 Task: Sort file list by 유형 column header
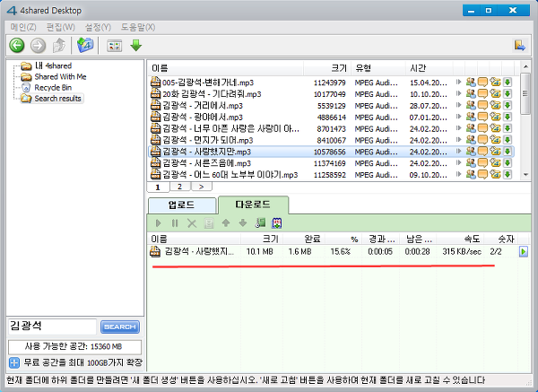click(x=378, y=68)
